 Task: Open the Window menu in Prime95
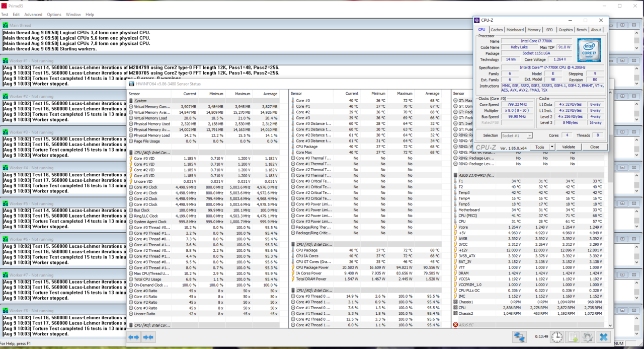(73, 15)
